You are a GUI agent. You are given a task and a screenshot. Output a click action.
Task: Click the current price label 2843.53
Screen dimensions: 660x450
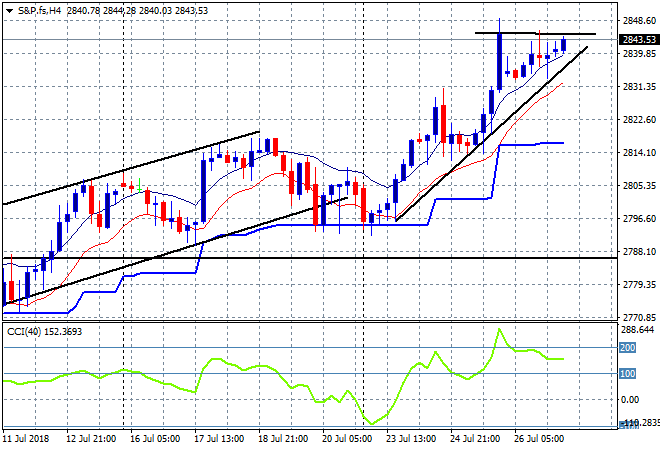(x=639, y=40)
